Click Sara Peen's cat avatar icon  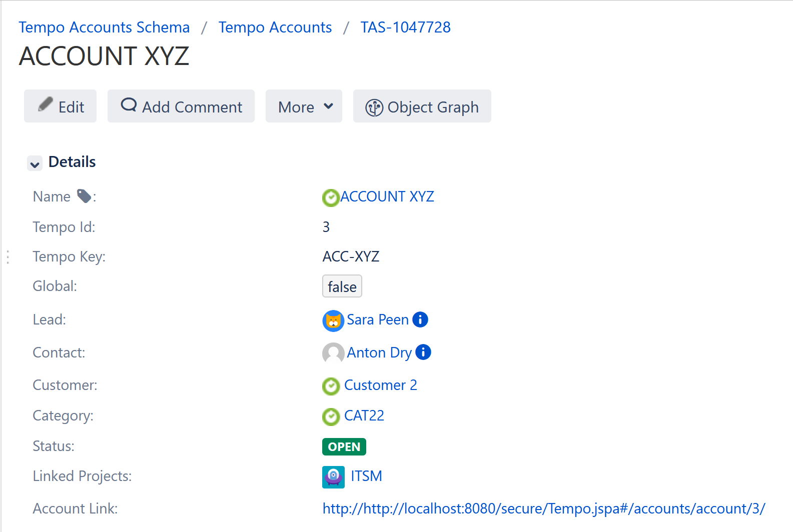[x=333, y=320]
